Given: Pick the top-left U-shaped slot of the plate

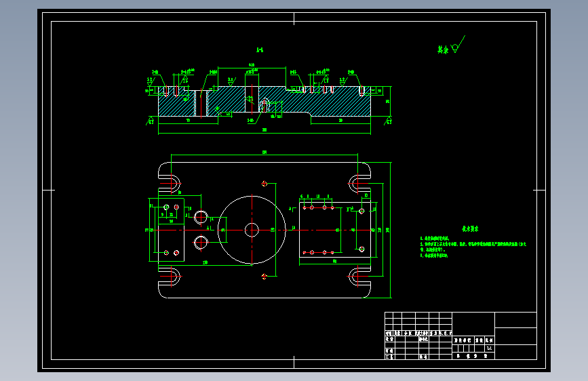Looking at the screenshot, I should [x=170, y=183].
